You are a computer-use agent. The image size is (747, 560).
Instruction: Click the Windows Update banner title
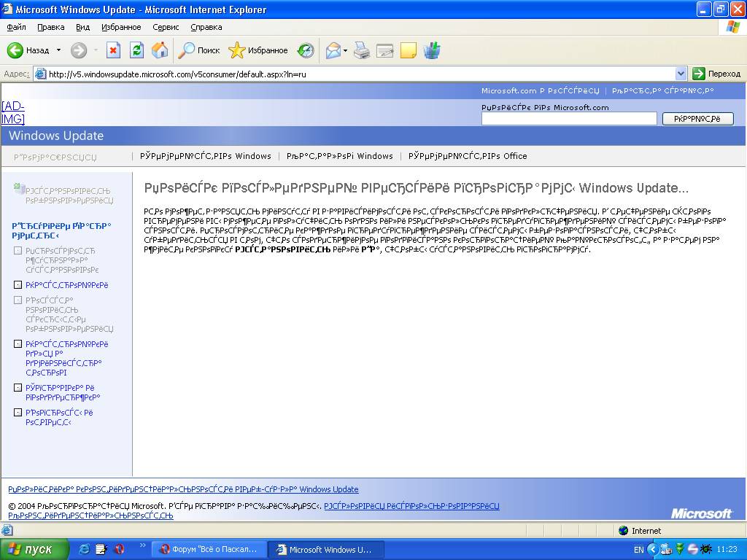[x=56, y=136]
